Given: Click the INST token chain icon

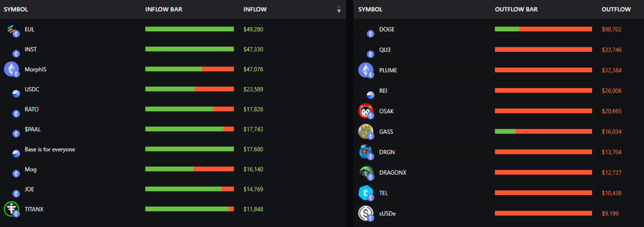Looking at the screenshot, I should coord(16,54).
